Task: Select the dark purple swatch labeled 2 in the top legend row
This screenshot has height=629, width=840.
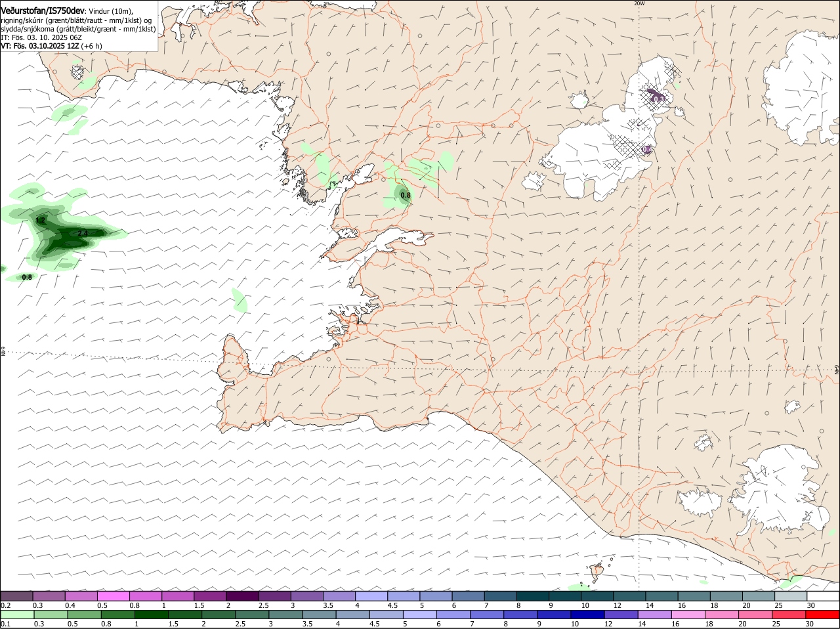Action: (242, 596)
